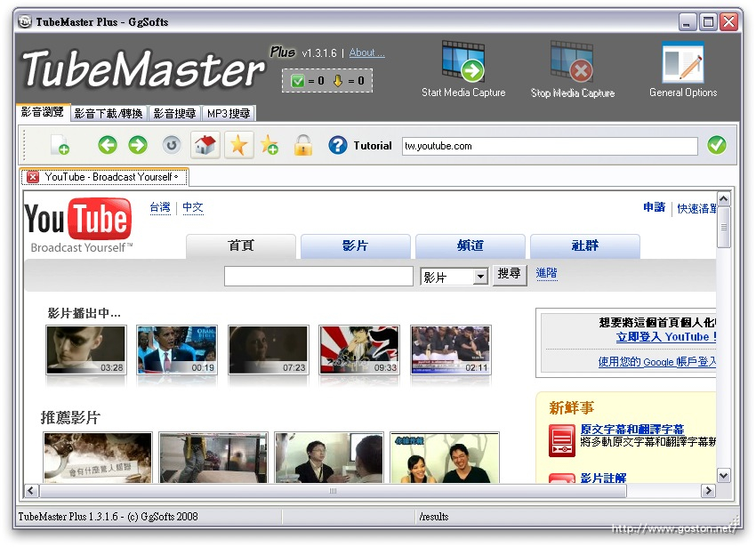The height and width of the screenshot is (547, 756).
Task: Click the padlock icon in toolbar
Action: 303,145
